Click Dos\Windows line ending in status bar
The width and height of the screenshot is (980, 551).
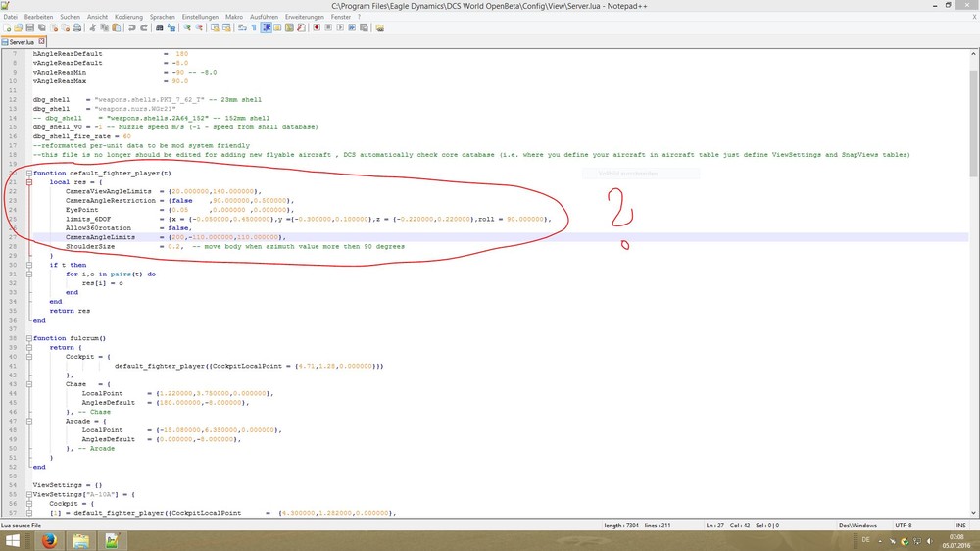[857, 526]
